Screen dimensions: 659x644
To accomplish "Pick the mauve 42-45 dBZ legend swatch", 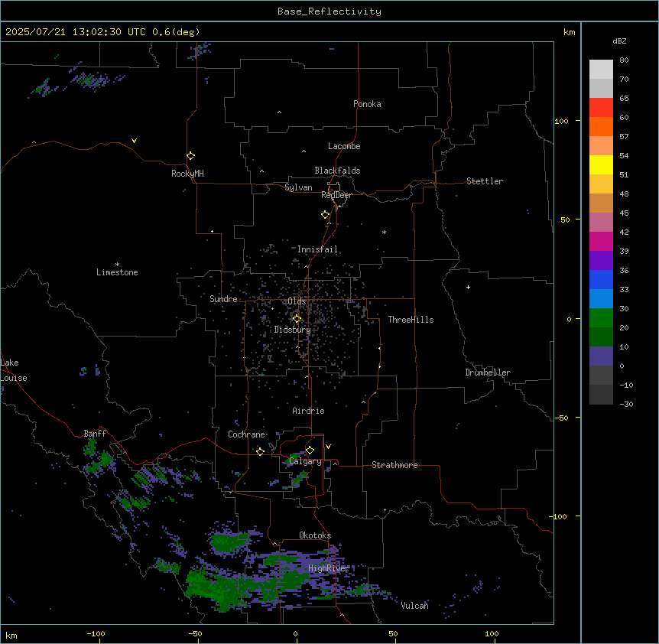I will (601, 222).
